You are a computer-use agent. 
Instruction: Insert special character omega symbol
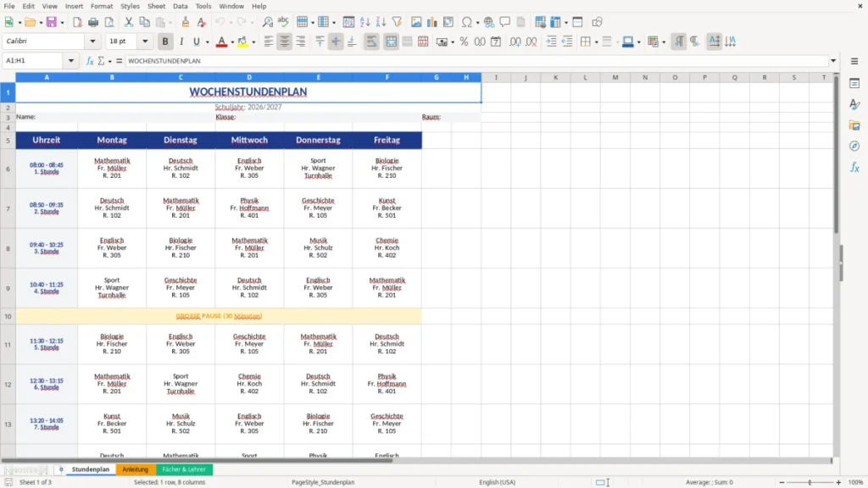tap(467, 22)
